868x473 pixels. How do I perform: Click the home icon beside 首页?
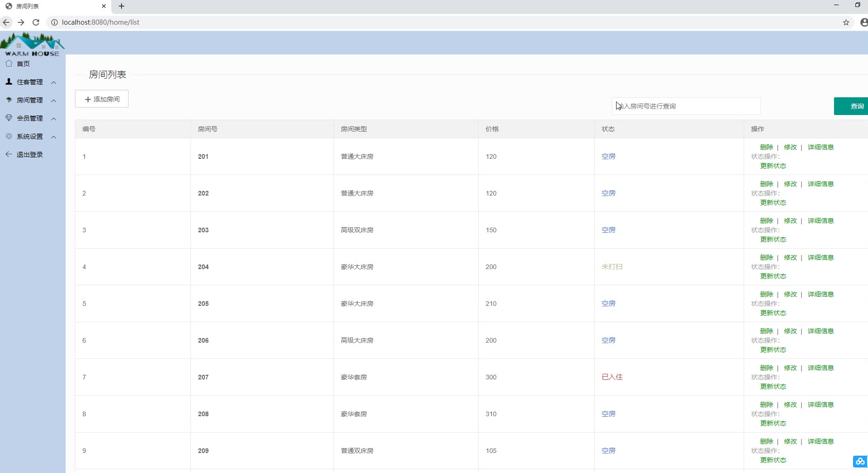coord(9,64)
